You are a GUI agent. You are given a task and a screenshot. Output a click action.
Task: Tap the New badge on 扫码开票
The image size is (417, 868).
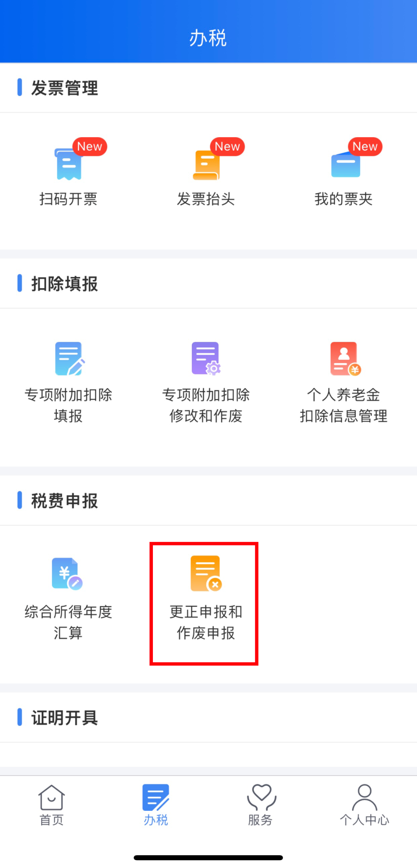[90, 147]
